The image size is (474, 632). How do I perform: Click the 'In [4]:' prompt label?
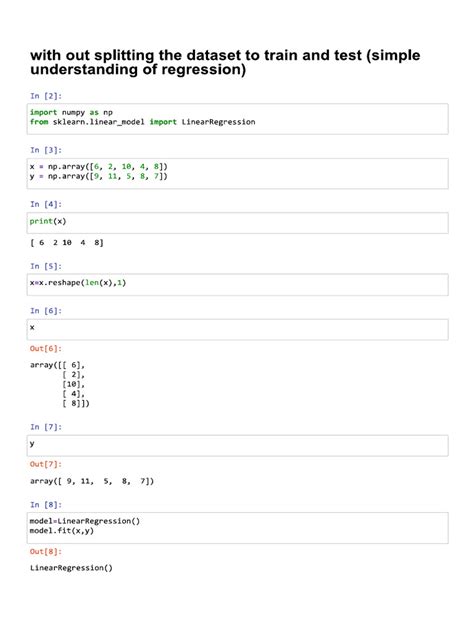tap(46, 204)
